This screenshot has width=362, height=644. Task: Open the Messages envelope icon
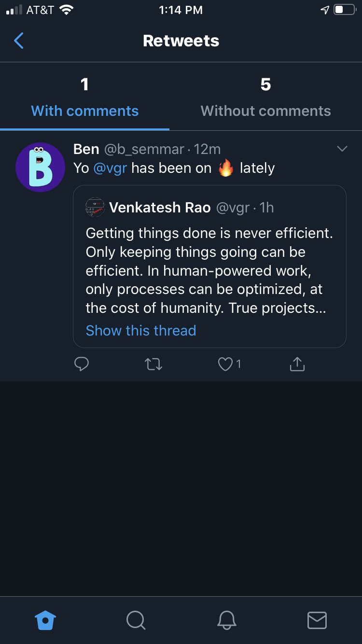(317, 620)
